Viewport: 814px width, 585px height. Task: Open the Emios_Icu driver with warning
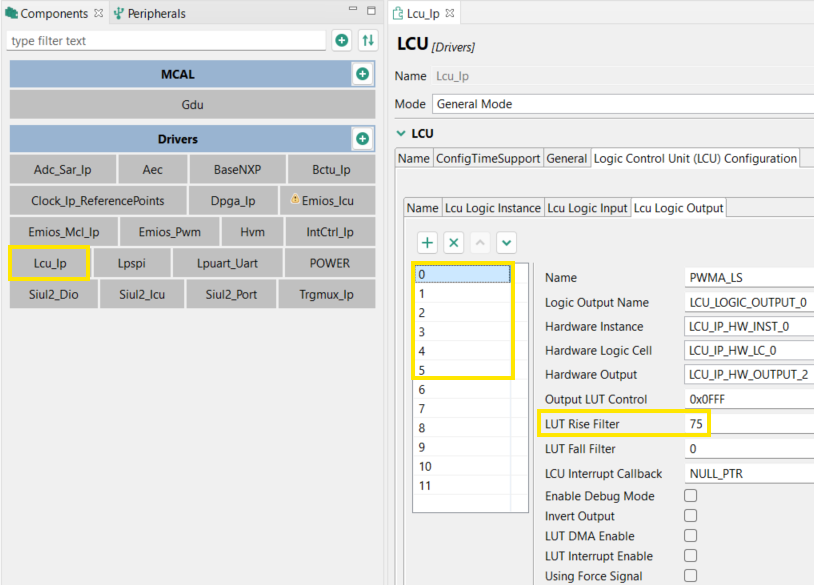(x=327, y=201)
